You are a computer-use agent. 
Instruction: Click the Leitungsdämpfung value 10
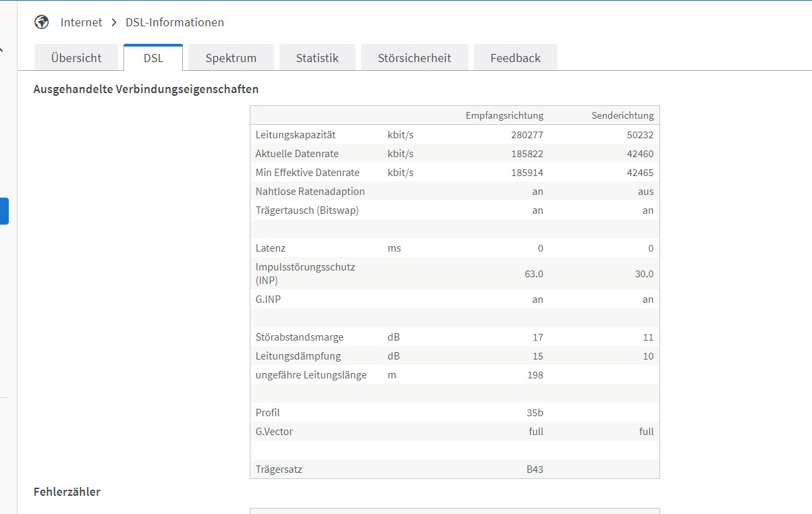pyautogui.click(x=648, y=356)
